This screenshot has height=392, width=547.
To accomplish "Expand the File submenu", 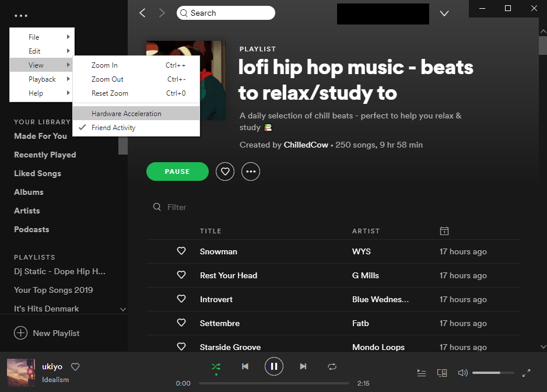I will coord(42,37).
